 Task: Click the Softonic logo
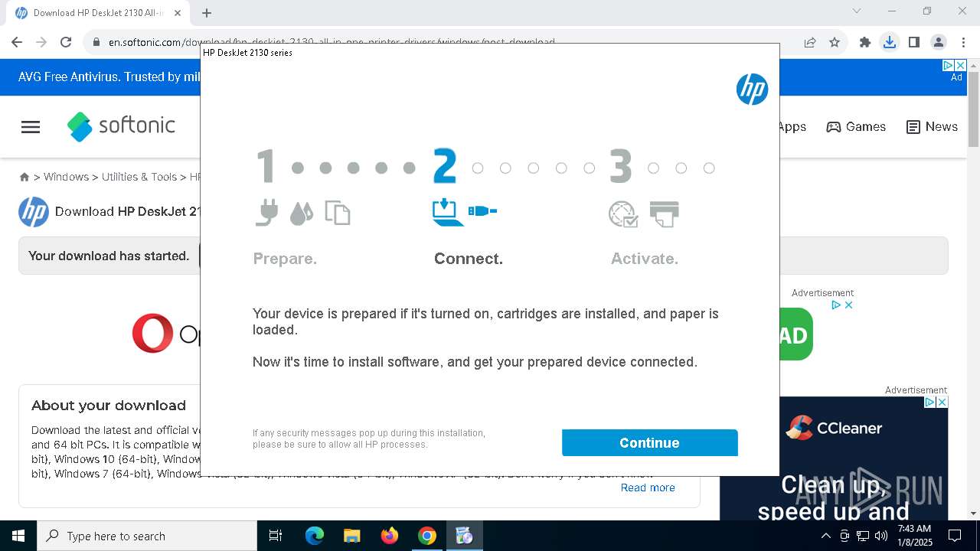[x=121, y=126]
